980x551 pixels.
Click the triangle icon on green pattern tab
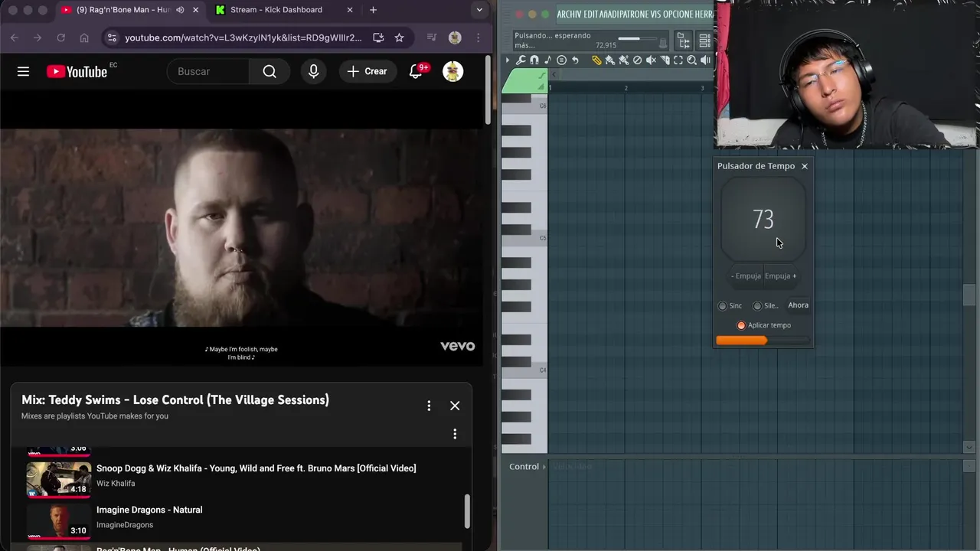coord(541,86)
